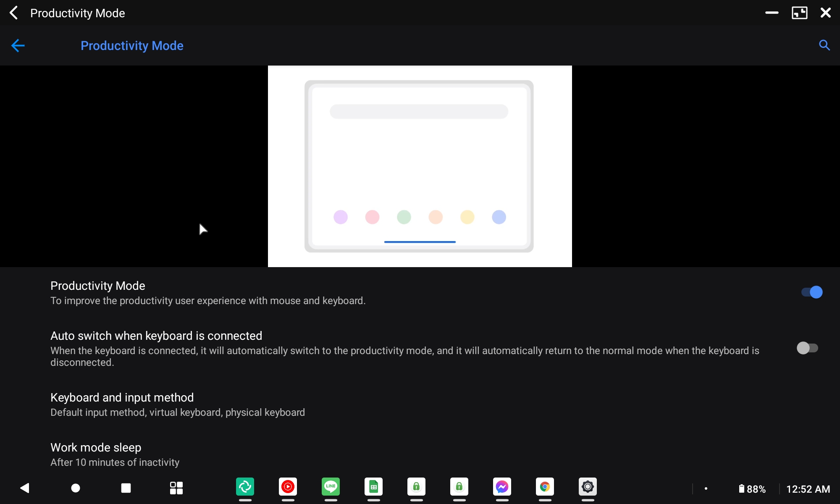
Task: Click blue "Productivity Mode" page heading
Action: [x=132, y=45]
